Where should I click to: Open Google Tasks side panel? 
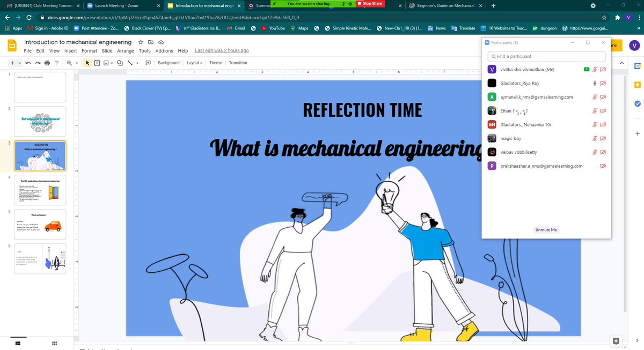pos(637,103)
